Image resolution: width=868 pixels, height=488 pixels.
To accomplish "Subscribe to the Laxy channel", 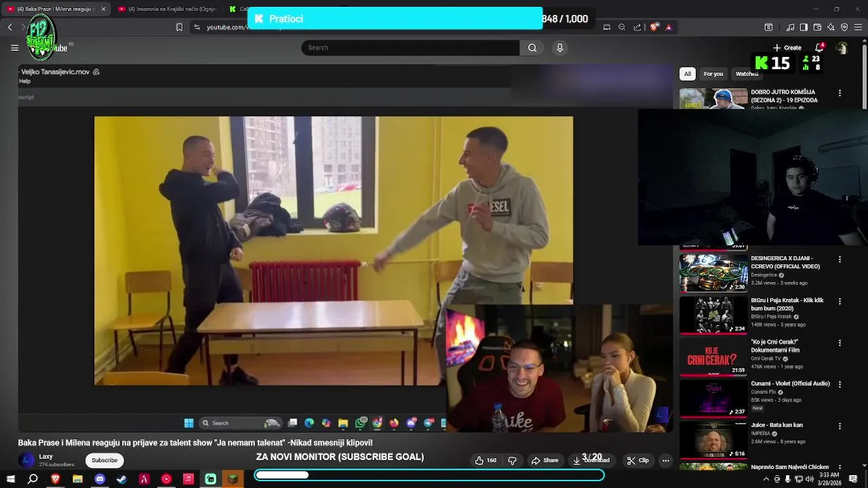I will [x=104, y=460].
